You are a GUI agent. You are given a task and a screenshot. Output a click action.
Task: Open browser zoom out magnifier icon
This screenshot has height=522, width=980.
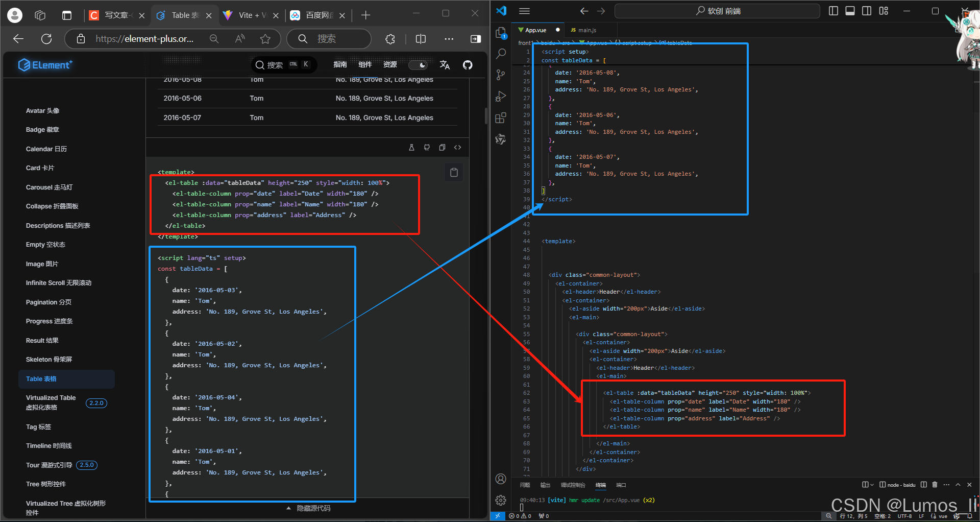click(x=214, y=39)
